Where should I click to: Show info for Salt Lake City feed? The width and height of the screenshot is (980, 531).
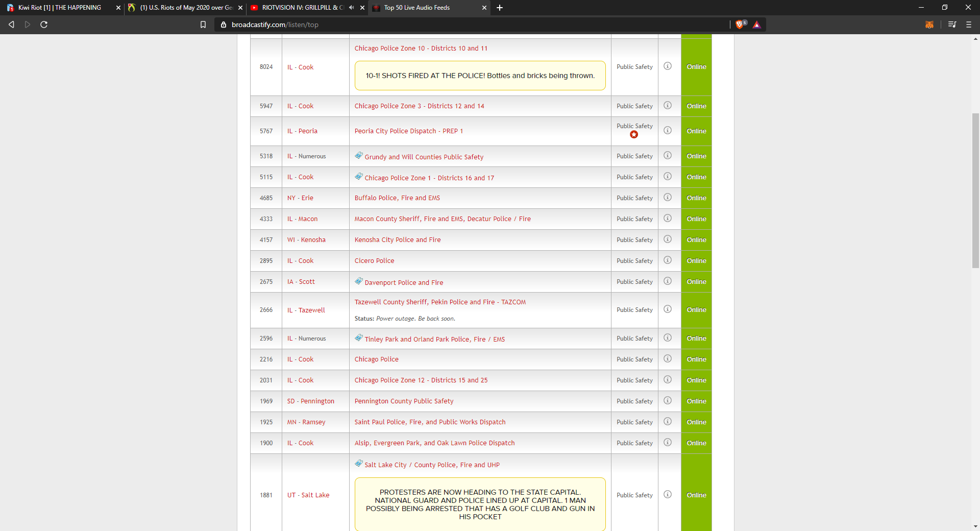668,495
